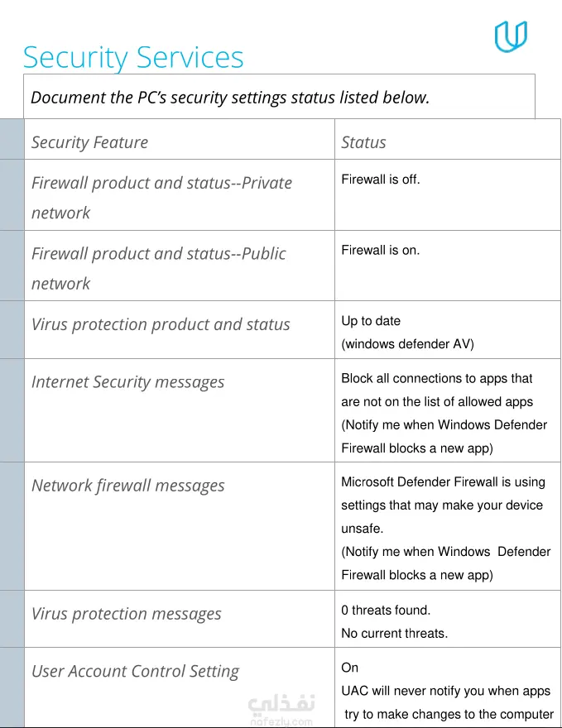Click the 'Document the PC's security settings' instruction
Screen dimensions: 562x728
[230, 98]
